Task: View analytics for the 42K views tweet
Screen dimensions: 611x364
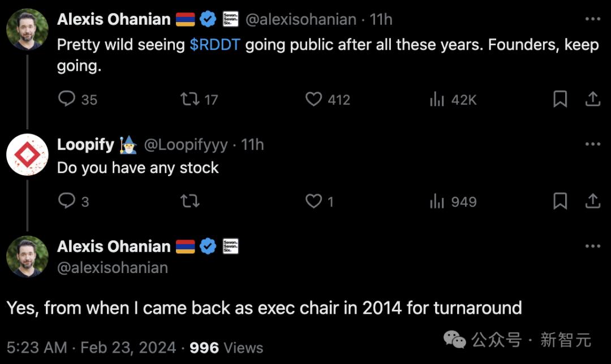Action: pyautogui.click(x=437, y=100)
